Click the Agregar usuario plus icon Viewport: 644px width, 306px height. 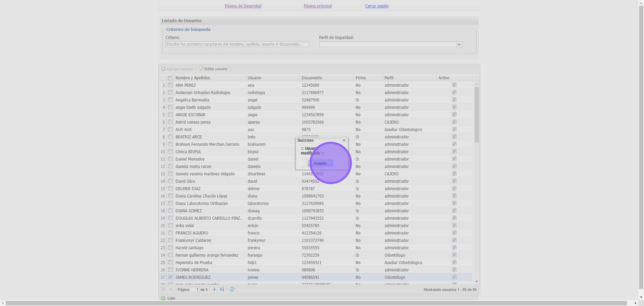[x=164, y=69]
